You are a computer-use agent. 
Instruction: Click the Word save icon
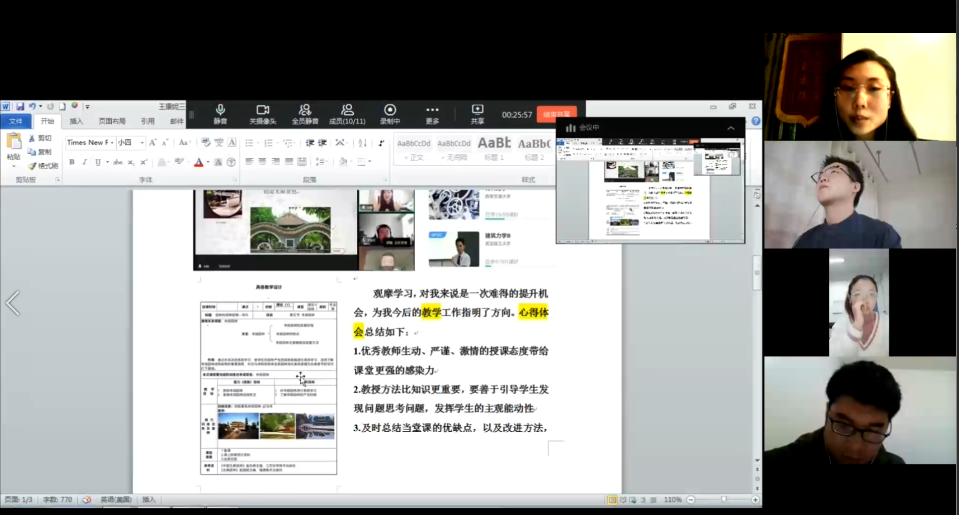(19, 106)
